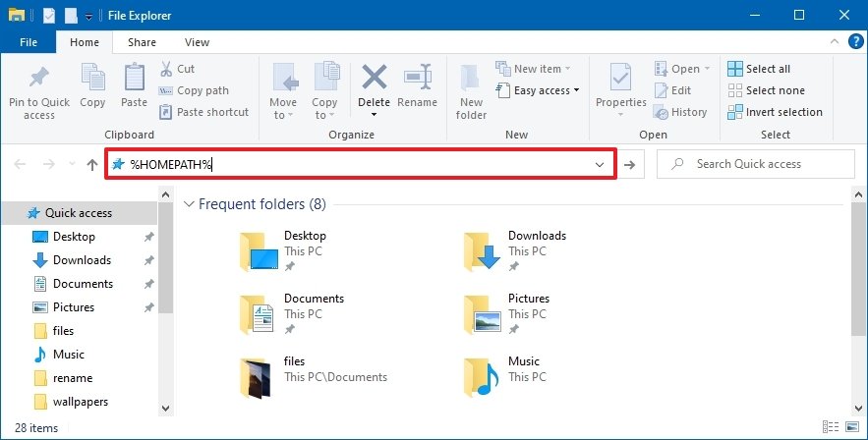Click Invert selection
Image resolution: width=868 pixels, height=440 pixels.
click(x=775, y=112)
